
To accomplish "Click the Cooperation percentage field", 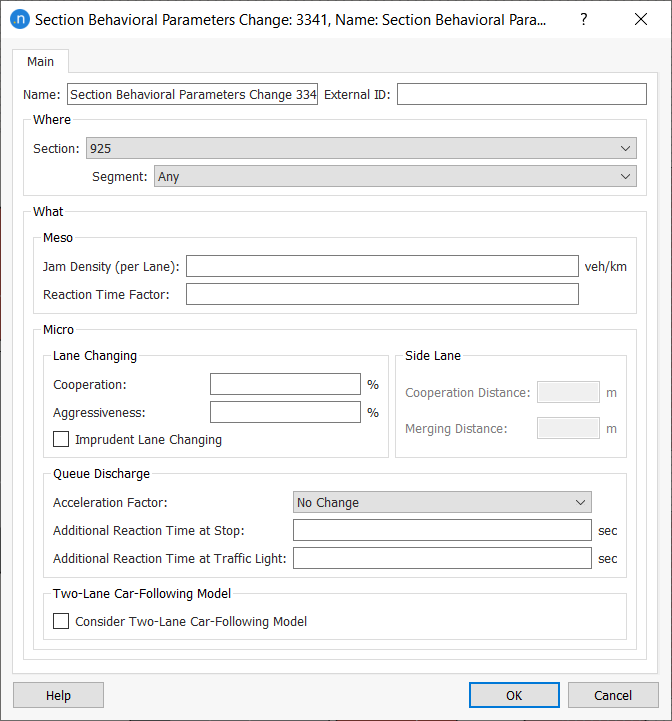I will [285, 384].
